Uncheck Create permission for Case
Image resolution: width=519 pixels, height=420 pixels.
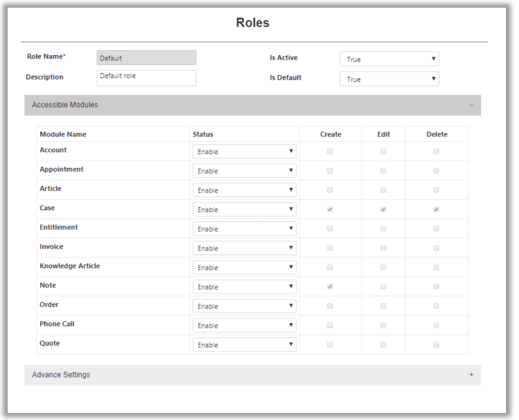(x=330, y=209)
